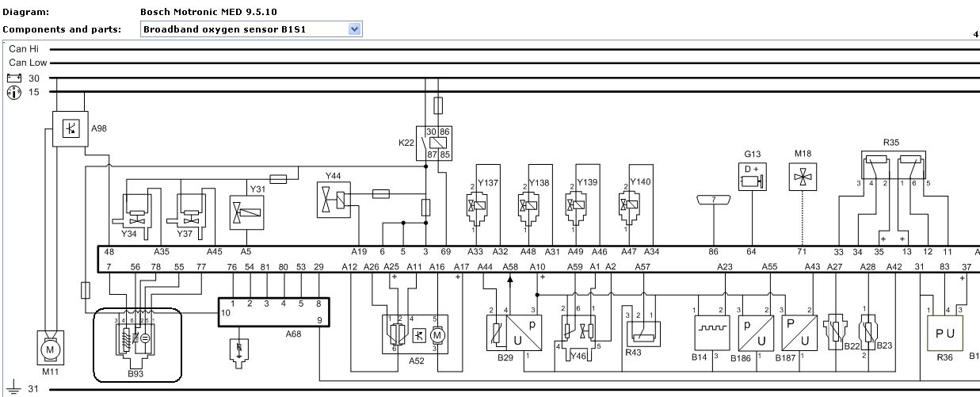Click pin label A58 on the ECU

click(x=510, y=267)
